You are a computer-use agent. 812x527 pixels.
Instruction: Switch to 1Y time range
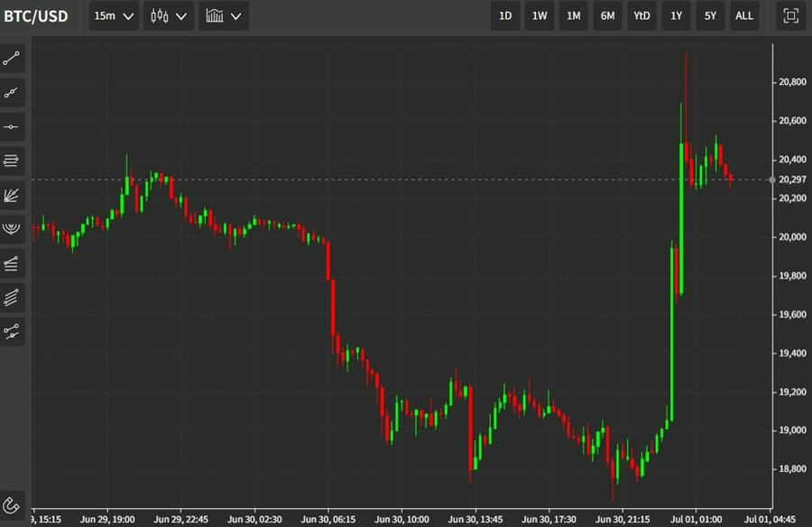677,15
